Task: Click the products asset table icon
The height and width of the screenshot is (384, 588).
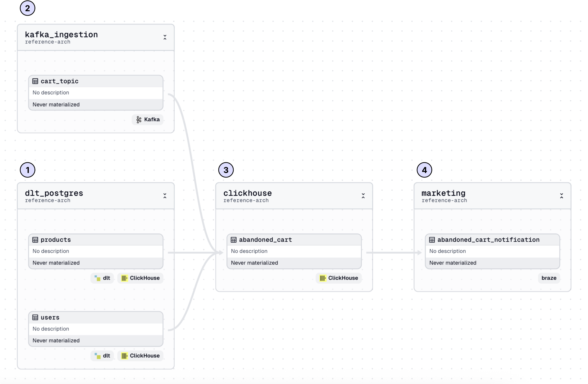Action: [x=35, y=240]
